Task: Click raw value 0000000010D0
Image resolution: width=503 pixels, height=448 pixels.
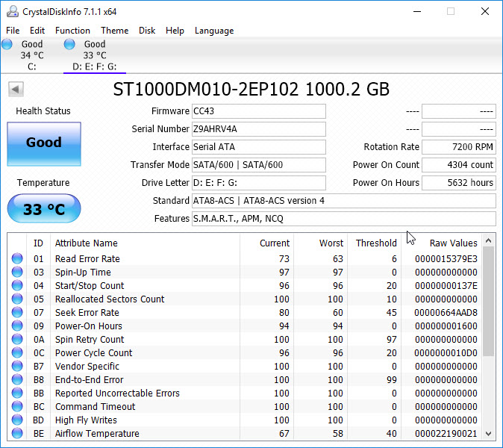Action: pos(446,352)
